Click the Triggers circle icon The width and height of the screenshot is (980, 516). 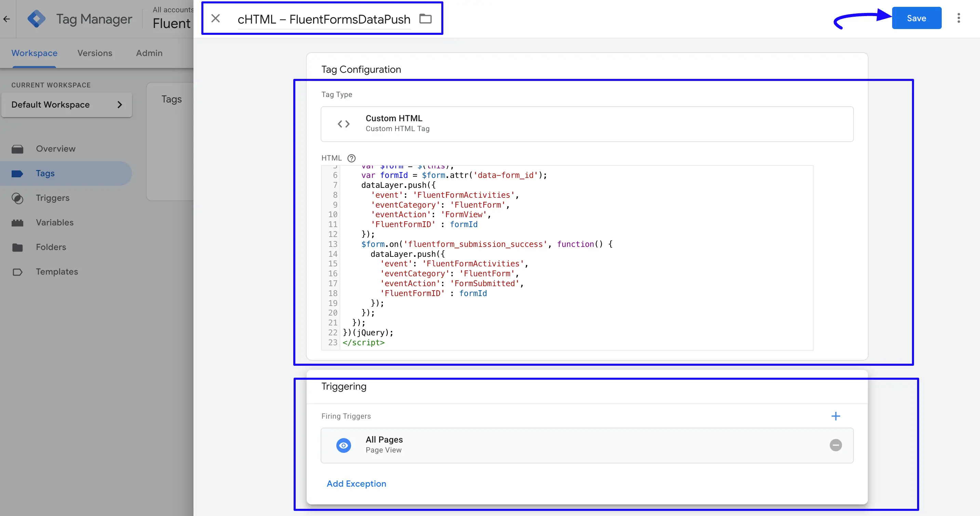(17, 198)
